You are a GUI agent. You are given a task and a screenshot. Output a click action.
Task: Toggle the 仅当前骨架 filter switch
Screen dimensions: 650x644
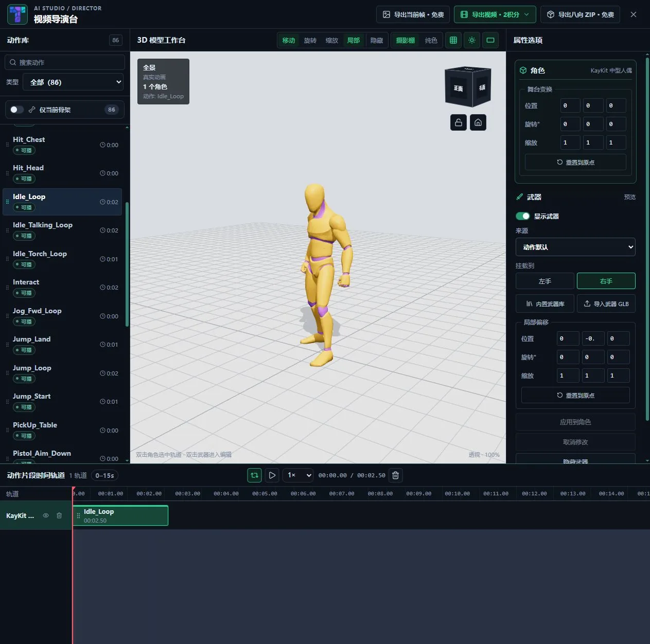pyautogui.click(x=16, y=110)
